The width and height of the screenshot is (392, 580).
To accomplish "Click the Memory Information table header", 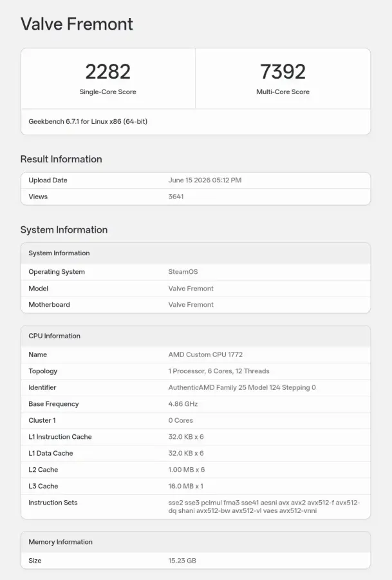I will [196, 542].
